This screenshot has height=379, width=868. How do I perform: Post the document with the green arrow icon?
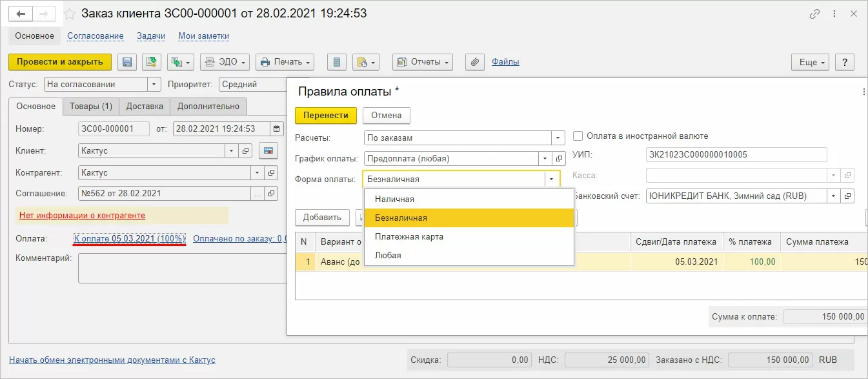click(152, 62)
